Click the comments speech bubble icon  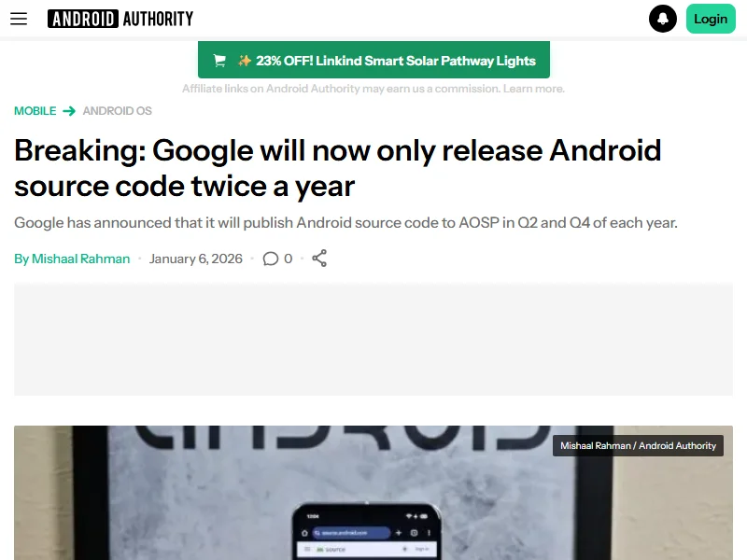tap(271, 259)
